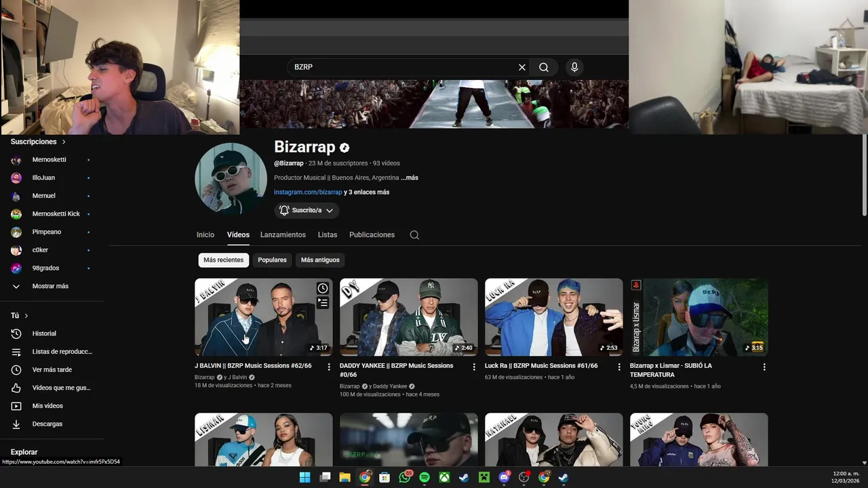
Task: Open OBS Studio from the taskbar
Action: (524, 477)
